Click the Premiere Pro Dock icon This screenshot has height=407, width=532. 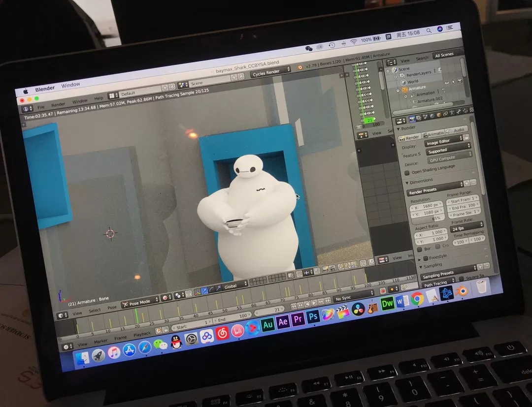pyautogui.click(x=298, y=320)
